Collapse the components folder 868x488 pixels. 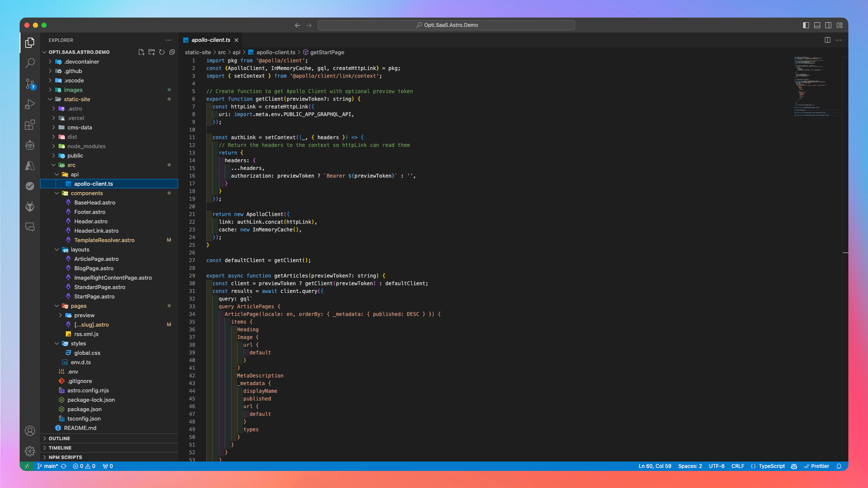[x=87, y=193]
